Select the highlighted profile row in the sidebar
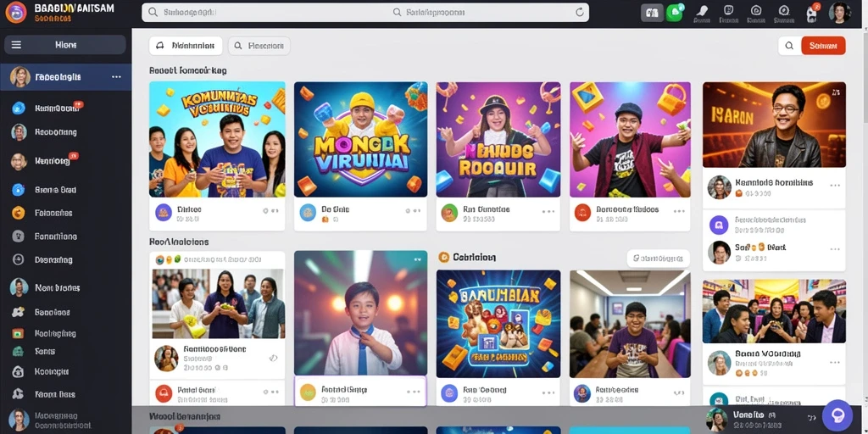This screenshot has height=434, width=868. pyautogui.click(x=65, y=77)
